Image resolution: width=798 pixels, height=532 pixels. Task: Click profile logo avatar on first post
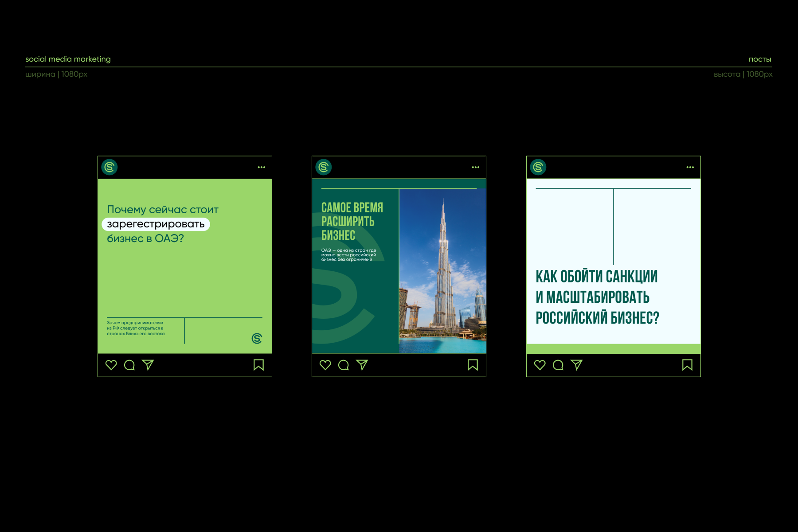pos(110,167)
